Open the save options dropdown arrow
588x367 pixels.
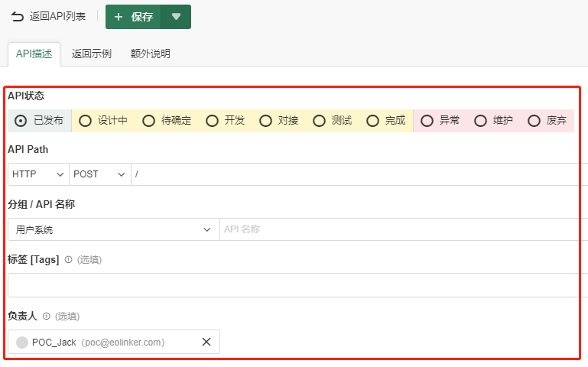coord(177,17)
